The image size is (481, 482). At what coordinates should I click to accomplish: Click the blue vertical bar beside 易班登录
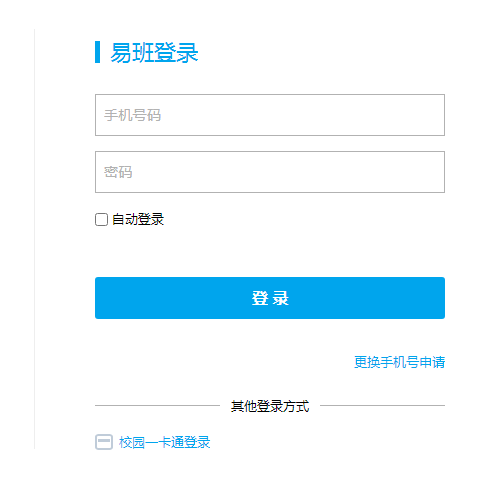97,52
